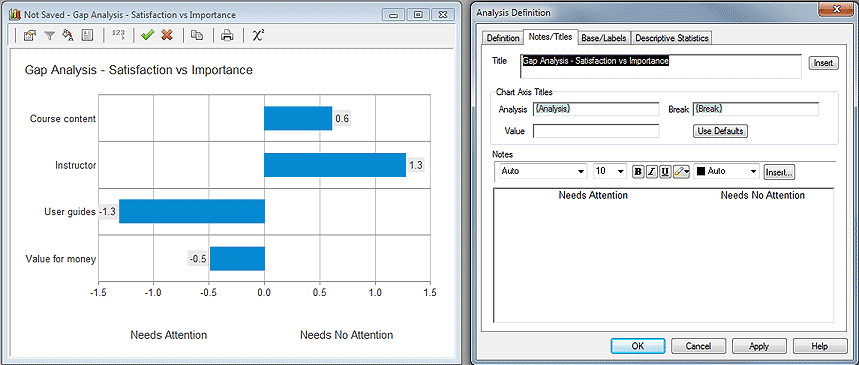This screenshot has height=365, width=859.
Task: Click 'Needs No Attention' text in Notes editor
Action: click(x=763, y=195)
